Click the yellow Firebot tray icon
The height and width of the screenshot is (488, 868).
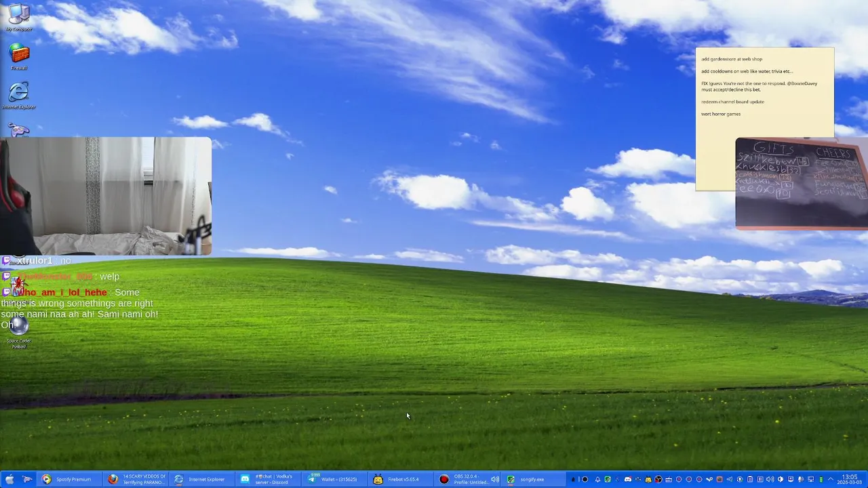point(648,479)
